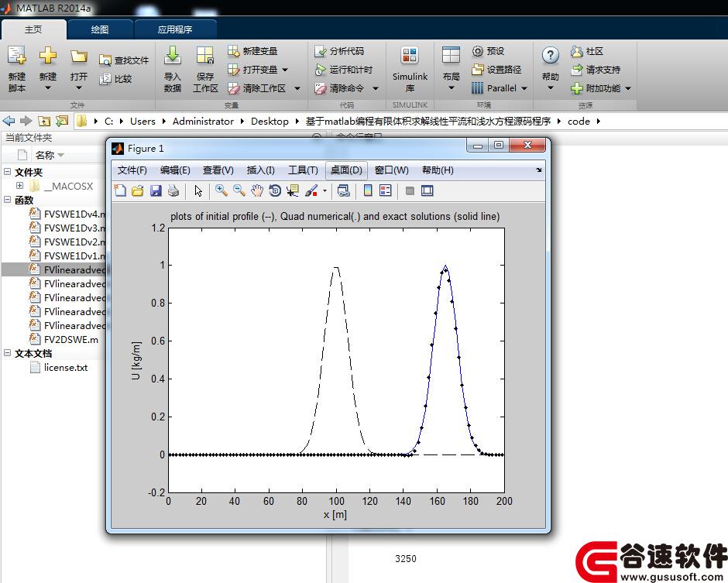
Task: Click the Administrator path segment
Action: (x=204, y=121)
